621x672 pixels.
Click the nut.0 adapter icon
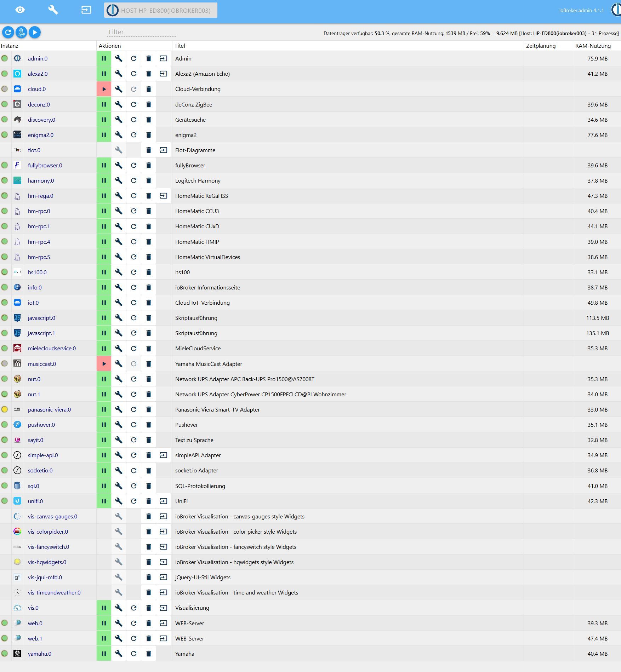pyautogui.click(x=17, y=379)
